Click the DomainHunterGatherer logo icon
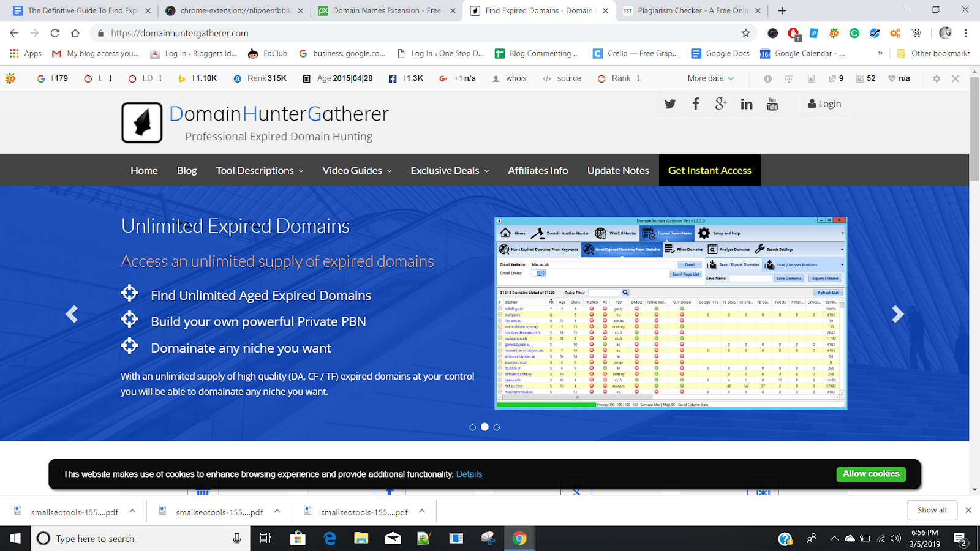This screenshot has width=980, height=551. click(142, 122)
